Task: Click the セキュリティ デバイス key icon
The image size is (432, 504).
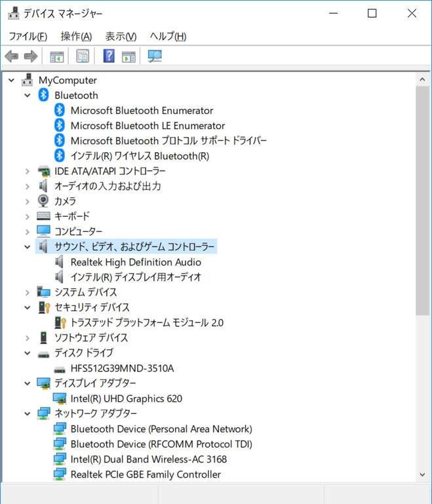Action: [44, 307]
